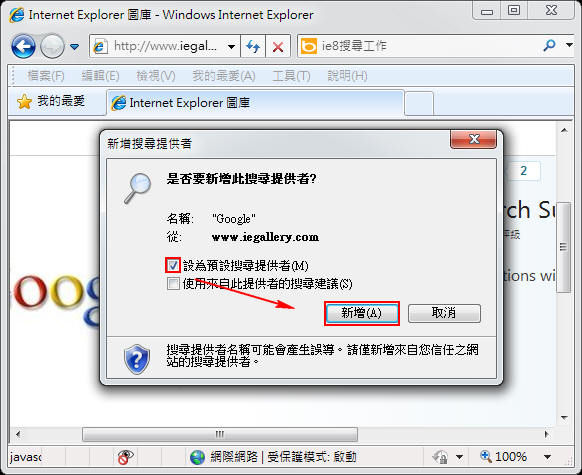
Task: Click the 新增(A) button
Action: (x=362, y=313)
